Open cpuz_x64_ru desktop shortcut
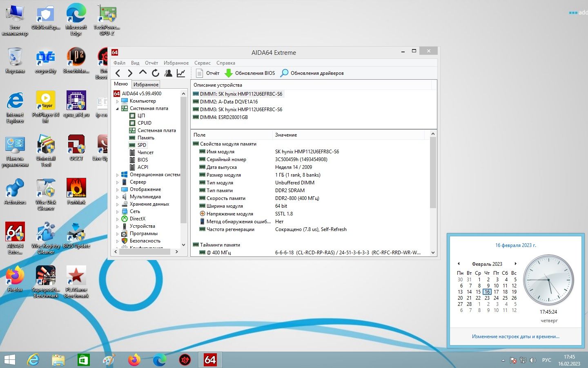The height and width of the screenshot is (368, 588). pyautogui.click(x=76, y=104)
